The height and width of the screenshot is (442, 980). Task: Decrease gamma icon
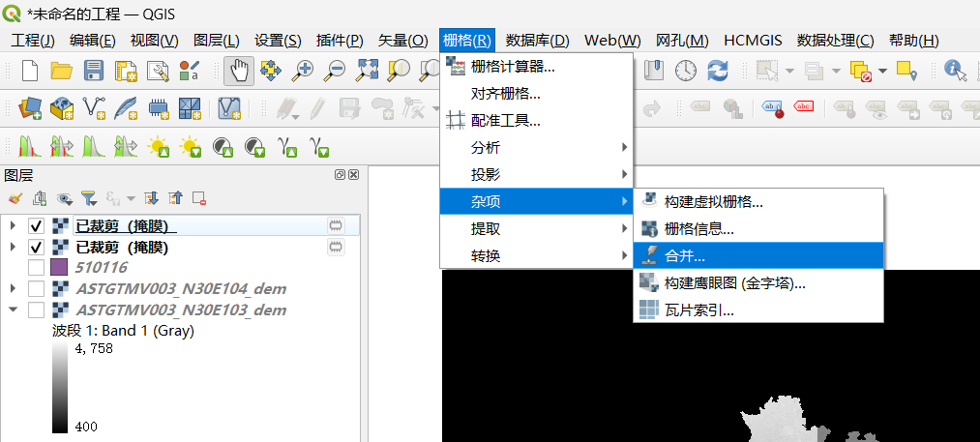tap(320, 147)
